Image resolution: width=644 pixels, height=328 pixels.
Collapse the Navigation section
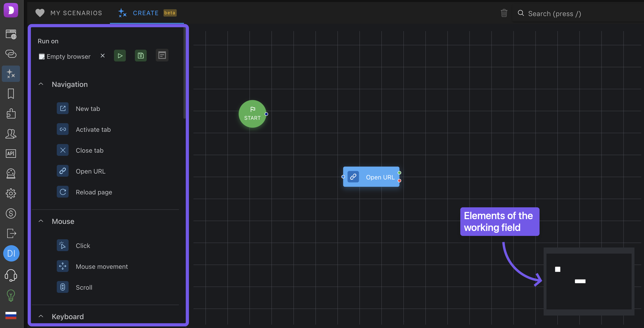(41, 84)
